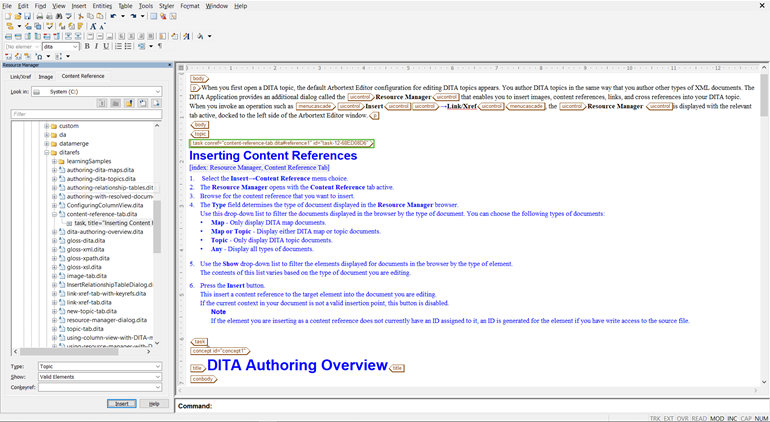Click the decrease font size icon
This screenshot has width=770, height=422.
pos(102,27)
